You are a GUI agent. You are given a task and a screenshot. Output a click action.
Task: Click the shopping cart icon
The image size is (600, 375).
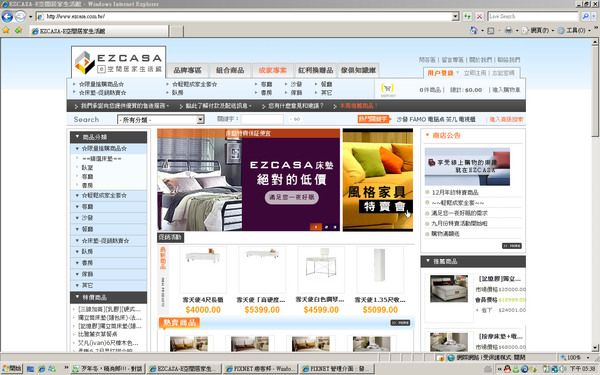(x=388, y=89)
